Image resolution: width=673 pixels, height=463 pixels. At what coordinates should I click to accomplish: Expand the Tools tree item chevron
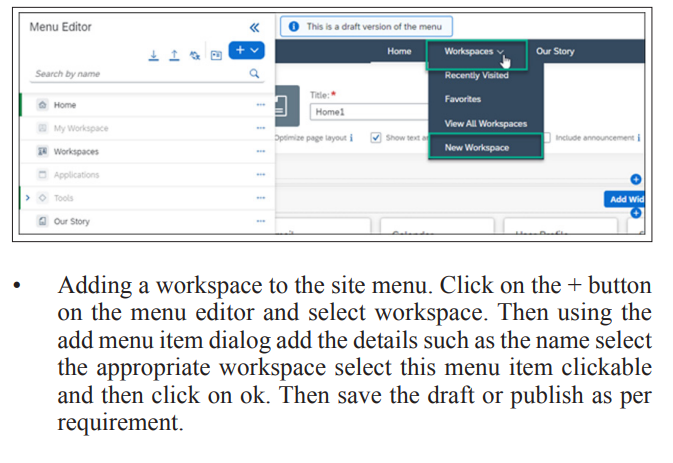click(x=28, y=198)
